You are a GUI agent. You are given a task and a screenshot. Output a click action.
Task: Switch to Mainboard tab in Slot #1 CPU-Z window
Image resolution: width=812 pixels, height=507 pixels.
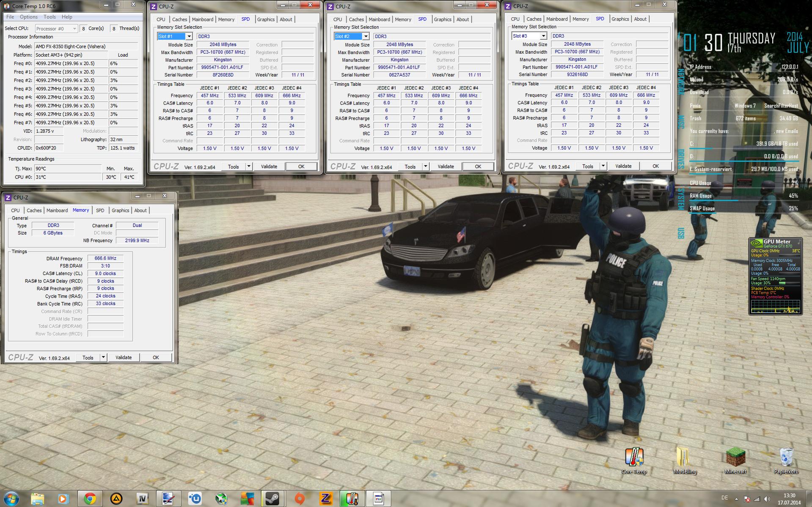[202, 19]
